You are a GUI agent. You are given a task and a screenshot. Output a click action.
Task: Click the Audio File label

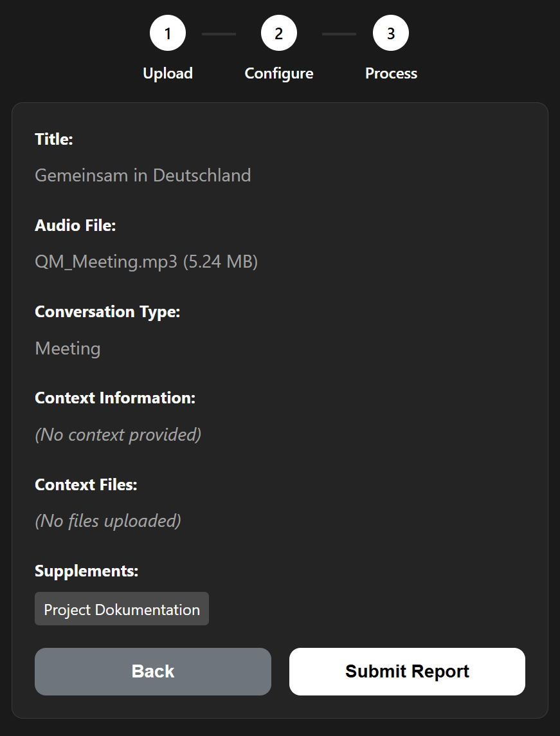click(x=75, y=225)
